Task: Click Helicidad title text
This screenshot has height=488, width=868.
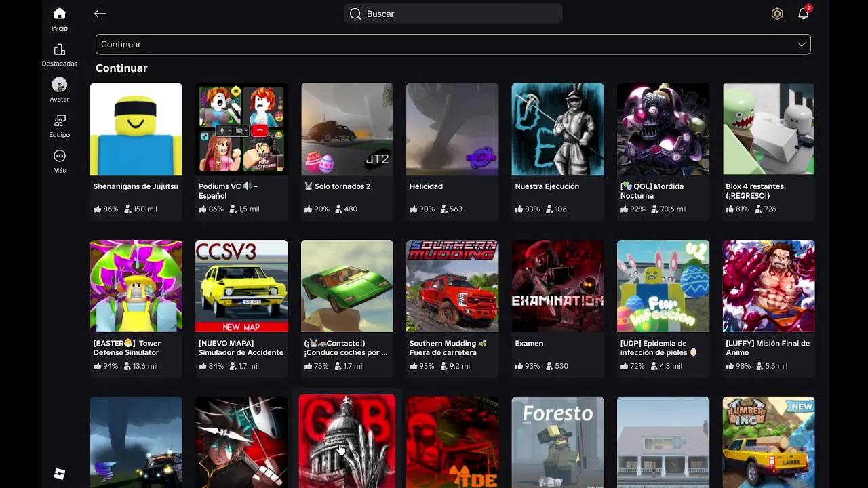Action: [x=426, y=186]
